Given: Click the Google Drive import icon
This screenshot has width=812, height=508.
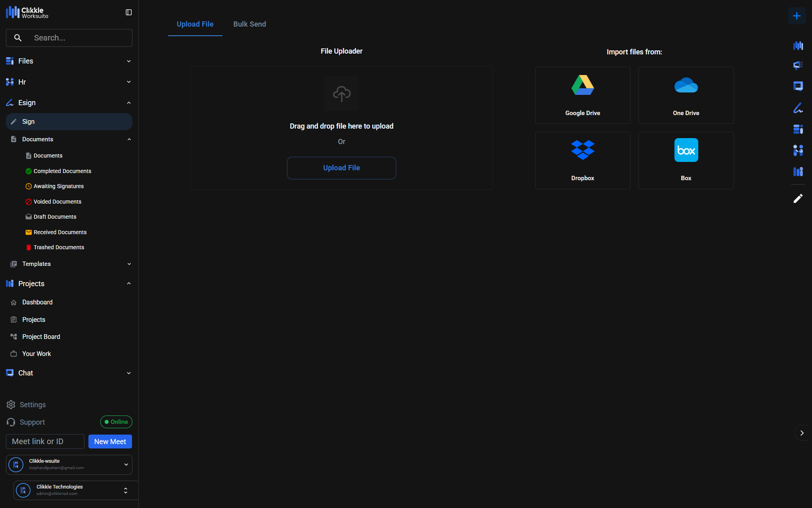Looking at the screenshot, I should point(582,85).
